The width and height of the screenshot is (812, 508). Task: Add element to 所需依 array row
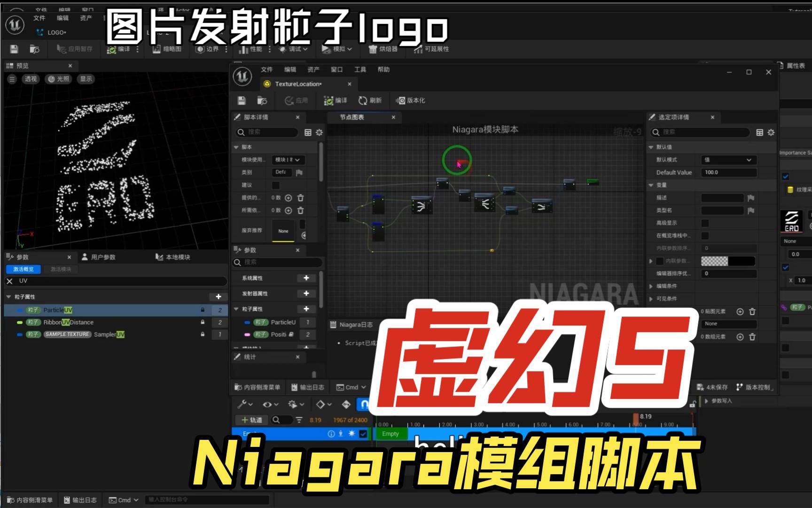pyautogui.click(x=289, y=211)
